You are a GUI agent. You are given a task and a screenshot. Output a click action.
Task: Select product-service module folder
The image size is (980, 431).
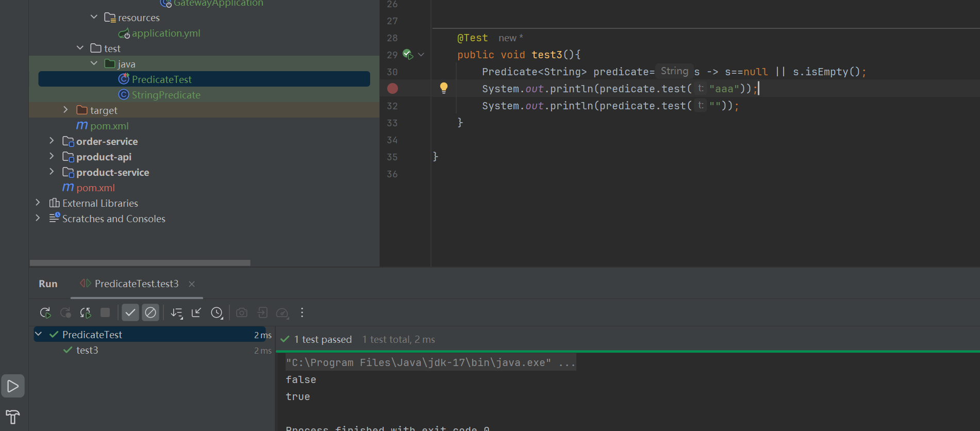point(112,172)
